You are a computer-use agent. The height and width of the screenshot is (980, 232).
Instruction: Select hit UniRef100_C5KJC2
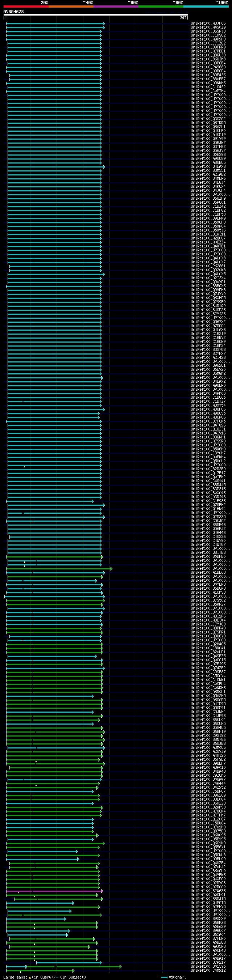click(208, 521)
